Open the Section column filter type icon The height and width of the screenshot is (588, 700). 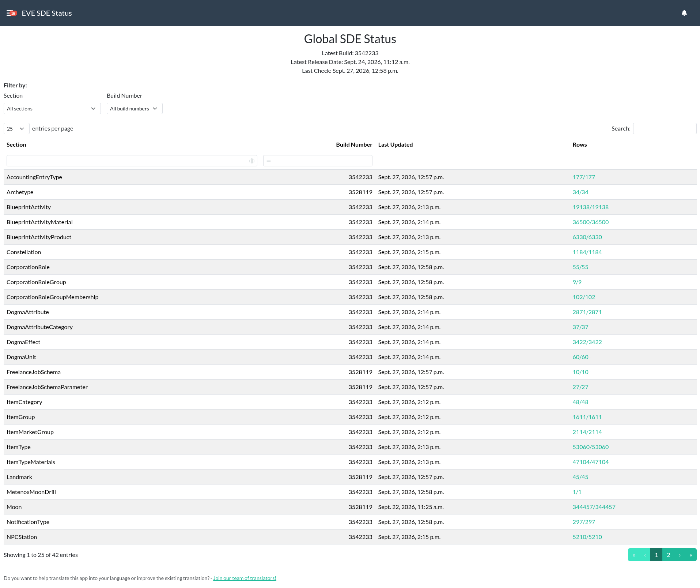pyautogui.click(x=252, y=161)
